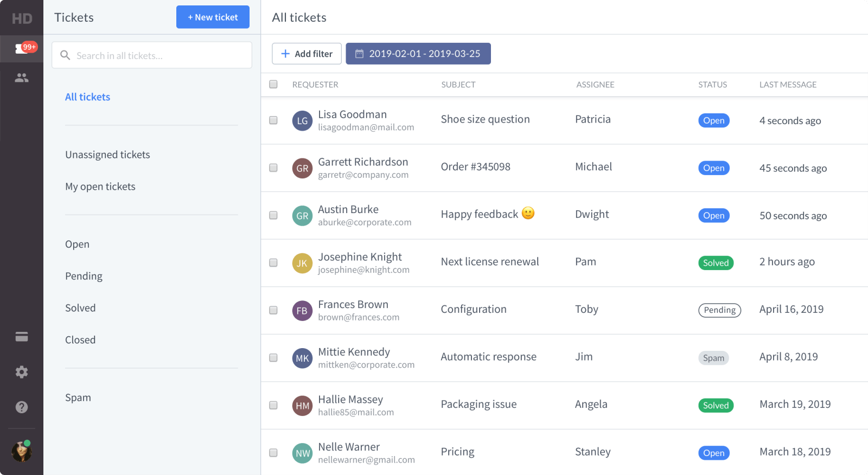
Task: Sort by the Last Message column header
Action: pyautogui.click(x=788, y=85)
